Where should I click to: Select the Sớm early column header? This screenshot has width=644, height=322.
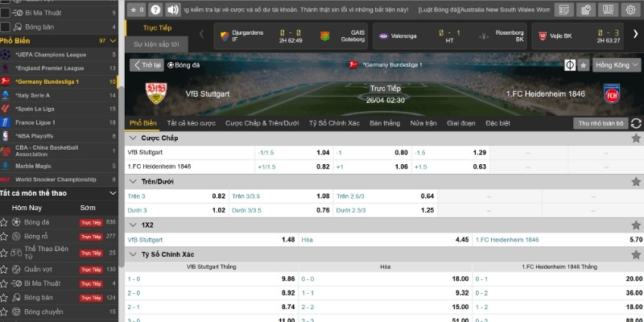click(x=88, y=208)
